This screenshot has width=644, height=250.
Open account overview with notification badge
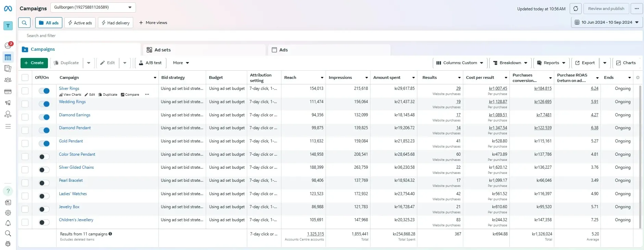tap(8, 45)
